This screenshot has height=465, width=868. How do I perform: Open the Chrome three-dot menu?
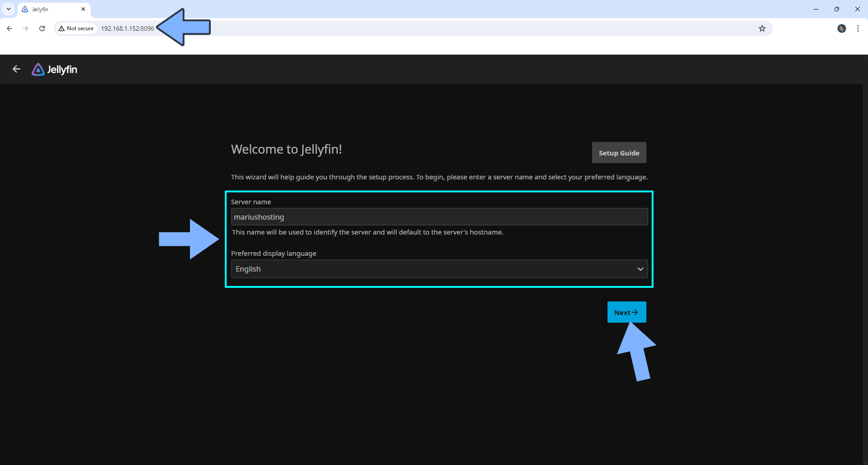click(x=858, y=28)
